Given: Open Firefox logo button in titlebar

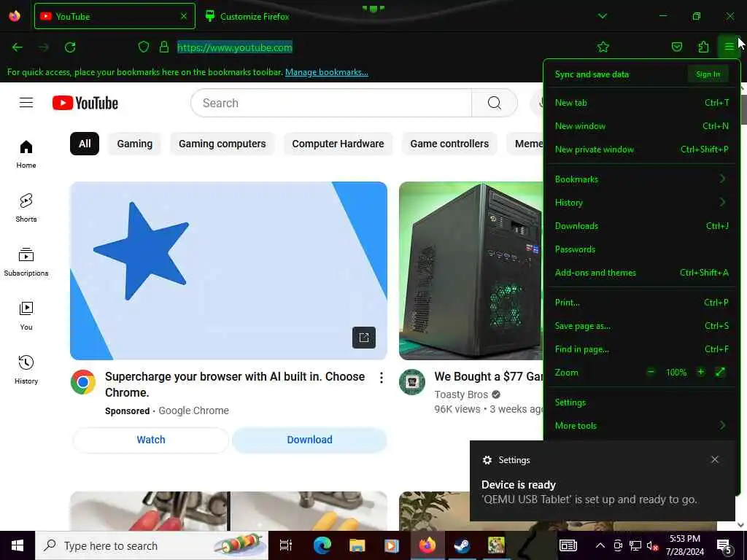Looking at the screenshot, I should [15, 16].
